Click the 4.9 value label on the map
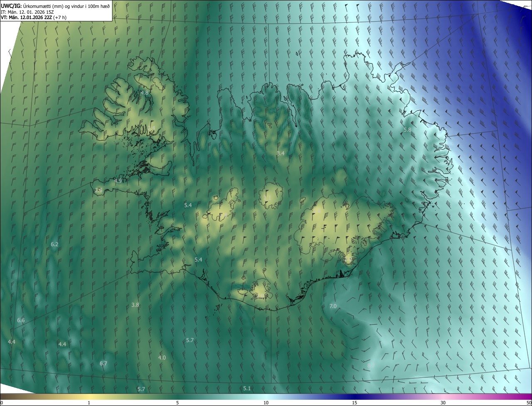The height and width of the screenshot is (406, 532). [118, 181]
